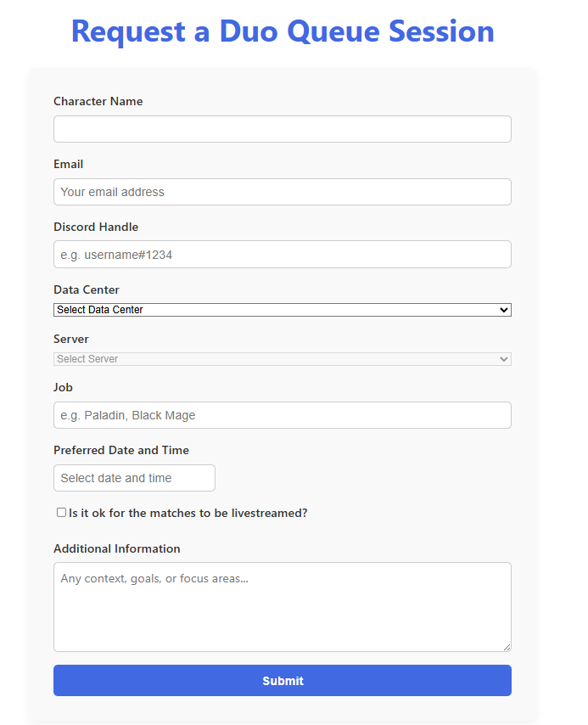Click the 'Discord Handle' label text
The height and width of the screenshot is (725, 588).
point(96,227)
